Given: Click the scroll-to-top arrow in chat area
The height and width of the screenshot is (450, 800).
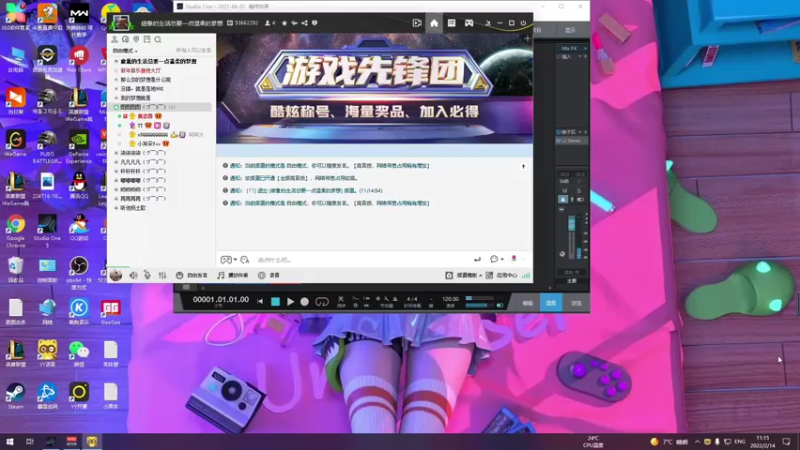Looking at the screenshot, I should coord(523,166).
